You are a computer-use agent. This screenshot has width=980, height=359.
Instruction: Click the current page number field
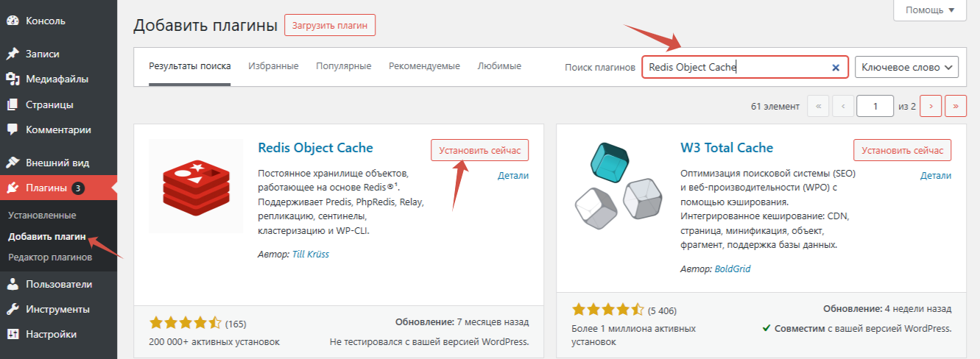875,106
